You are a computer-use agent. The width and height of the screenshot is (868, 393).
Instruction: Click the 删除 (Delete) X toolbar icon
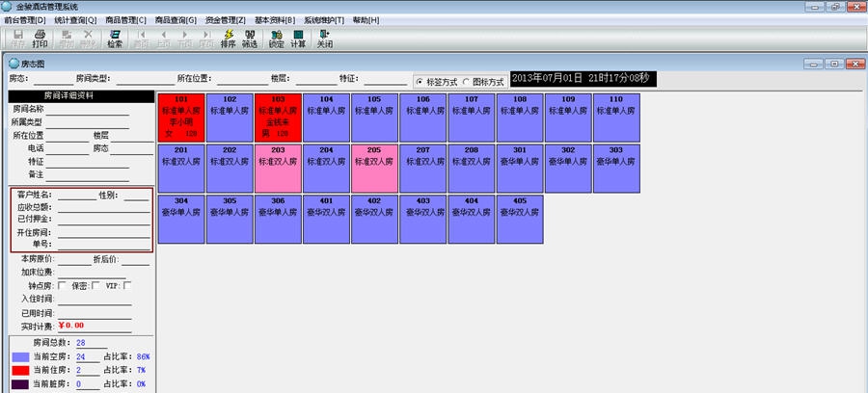click(88, 39)
